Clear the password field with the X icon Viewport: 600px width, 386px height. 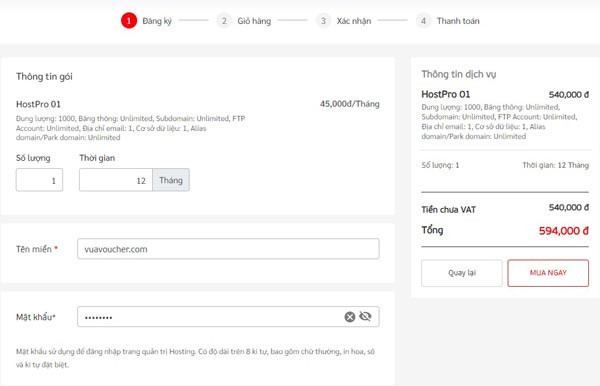350,317
